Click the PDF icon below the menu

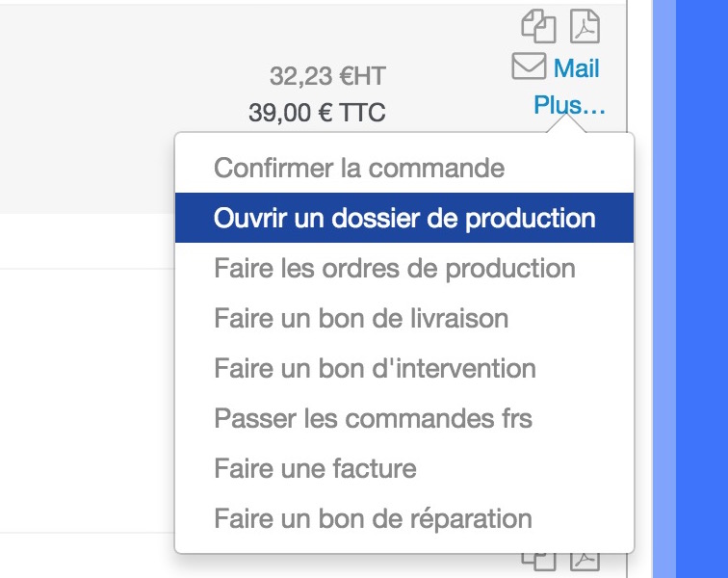[x=585, y=562]
